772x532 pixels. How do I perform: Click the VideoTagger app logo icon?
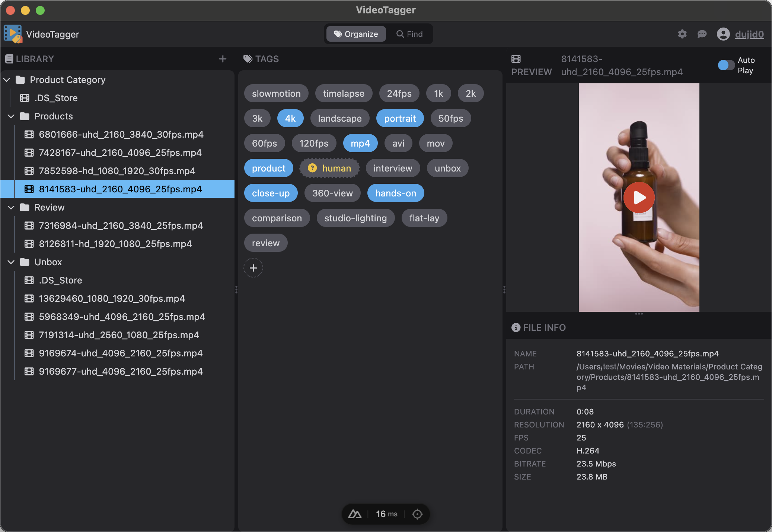pos(13,34)
